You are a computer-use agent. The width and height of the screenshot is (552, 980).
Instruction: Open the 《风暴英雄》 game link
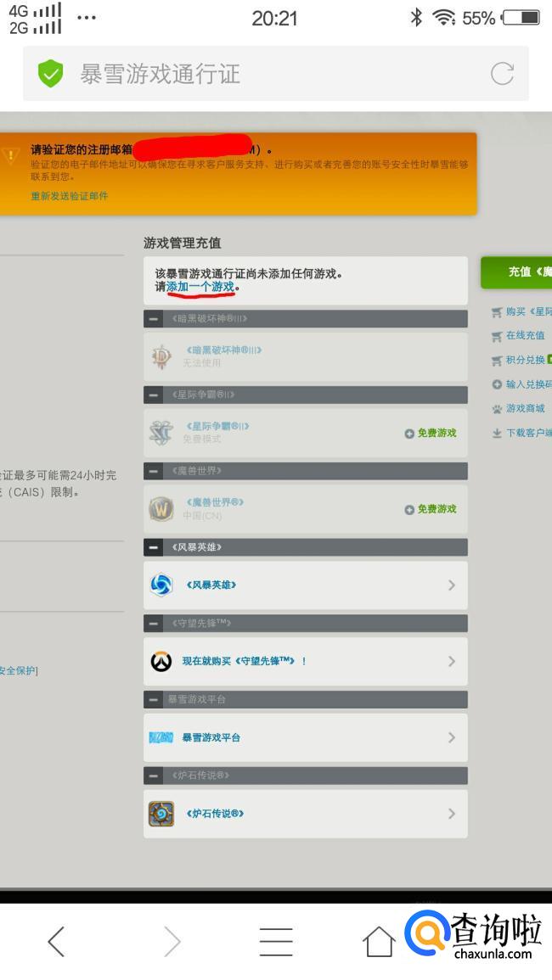point(211,585)
